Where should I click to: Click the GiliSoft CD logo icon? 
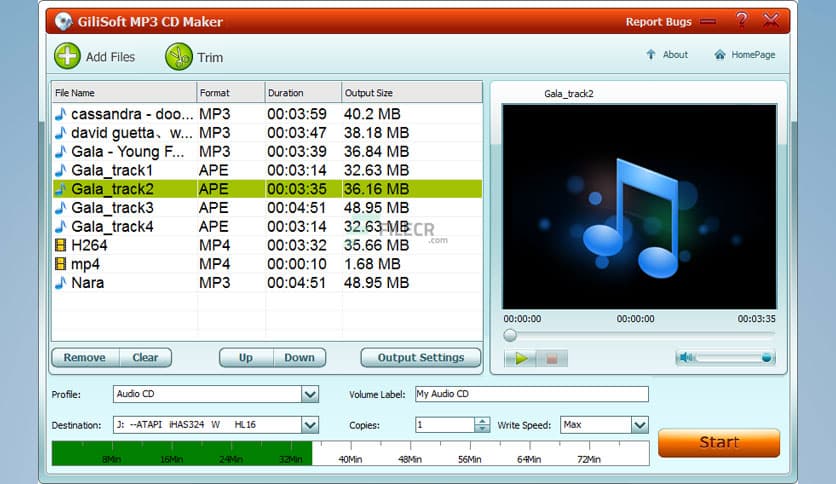pos(63,21)
